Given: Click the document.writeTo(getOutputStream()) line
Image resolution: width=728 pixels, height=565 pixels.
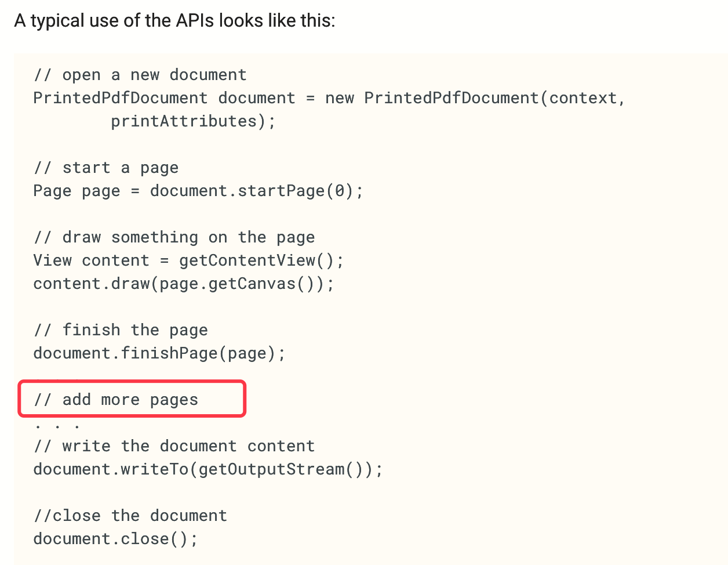Looking at the screenshot, I should click(x=208, y=469).
